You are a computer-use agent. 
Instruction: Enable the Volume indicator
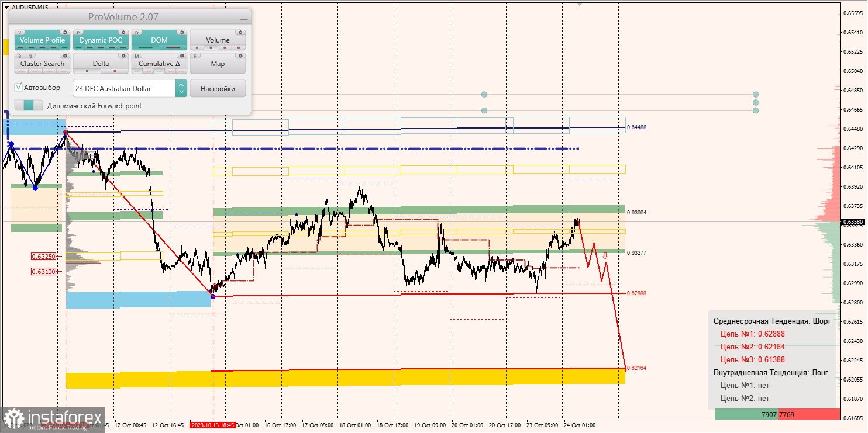218,40
